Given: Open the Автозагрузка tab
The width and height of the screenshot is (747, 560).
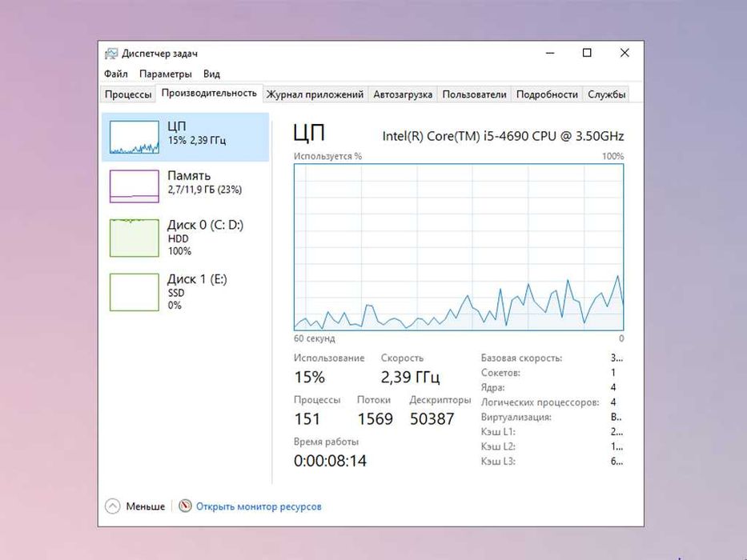Looking at the screenshot, I should click(x=403, y=94).
